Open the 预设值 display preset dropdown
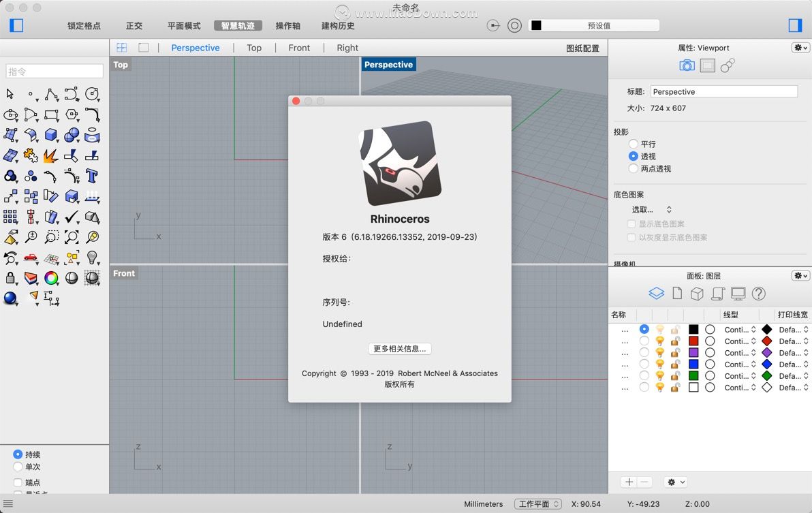This screenshot has width=812, height=513. tap(594, 25)
